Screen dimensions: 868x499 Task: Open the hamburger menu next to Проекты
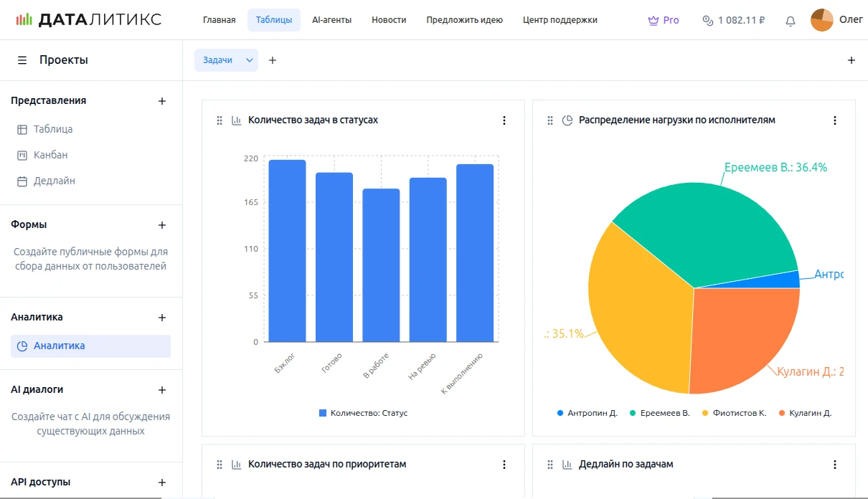point(22,60)
